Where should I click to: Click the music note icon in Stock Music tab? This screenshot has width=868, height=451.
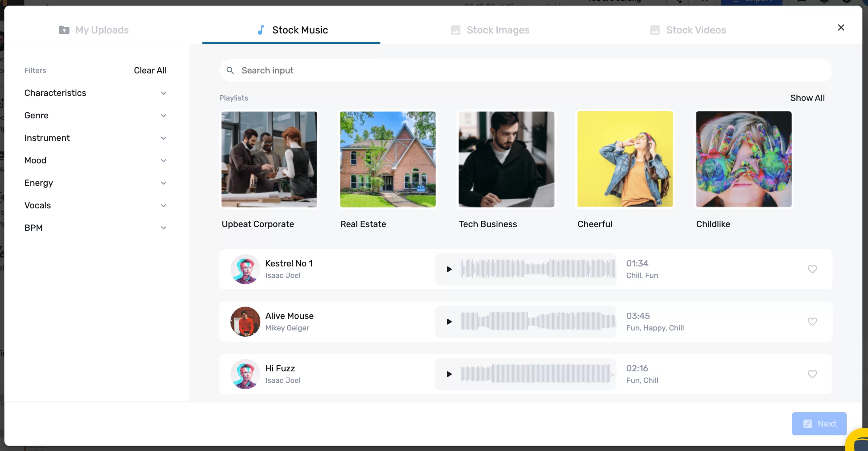click(261, 30)
